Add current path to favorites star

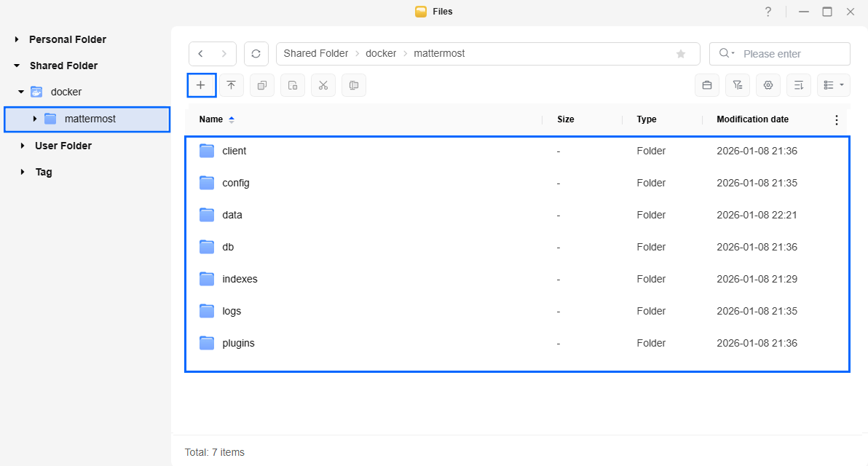point(681,54)
